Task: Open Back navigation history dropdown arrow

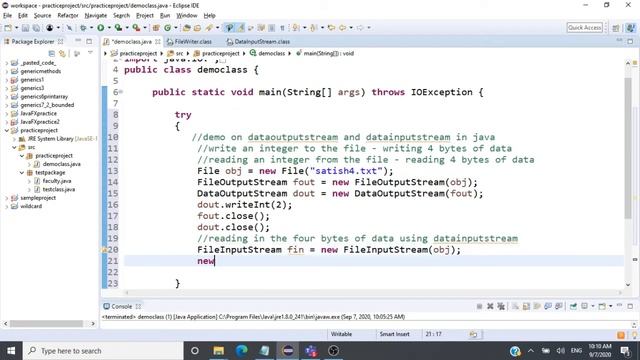Action: pos(351,28)
